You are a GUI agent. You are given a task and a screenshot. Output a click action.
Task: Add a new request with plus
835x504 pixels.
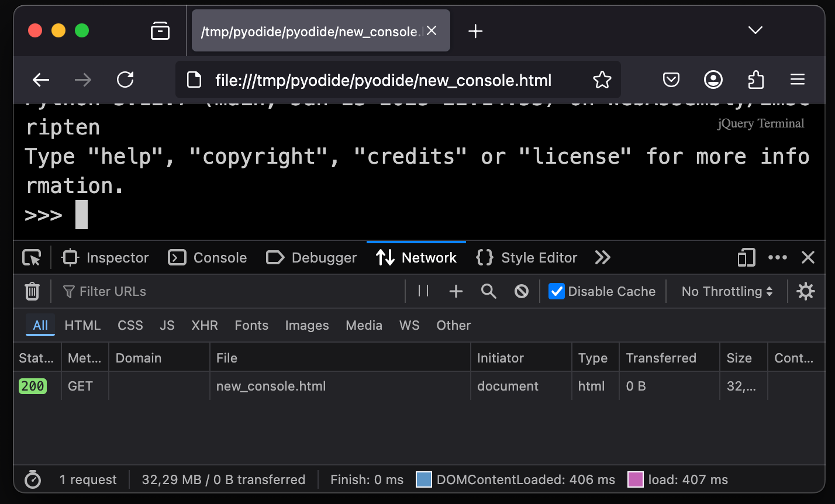(456, 291)
